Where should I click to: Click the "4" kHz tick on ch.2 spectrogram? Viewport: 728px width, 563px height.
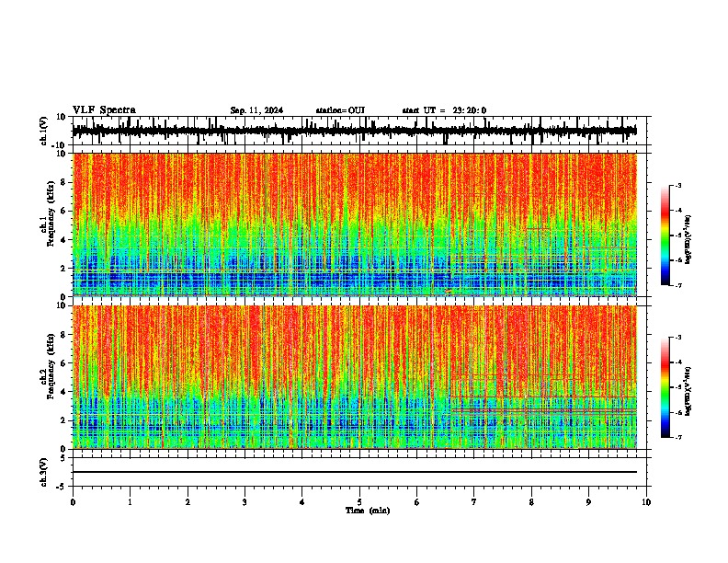tap(63, 392)
